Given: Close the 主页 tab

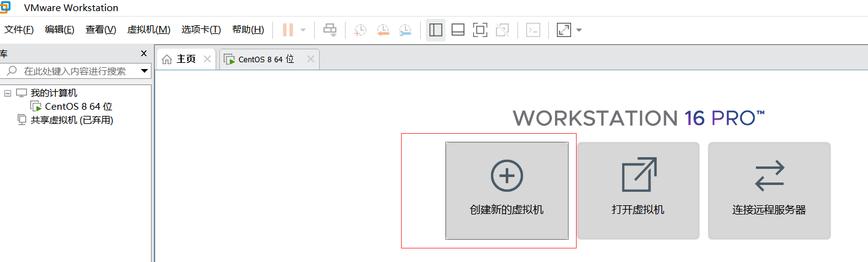Looking at the screenshot, I should tap(207, 59).
